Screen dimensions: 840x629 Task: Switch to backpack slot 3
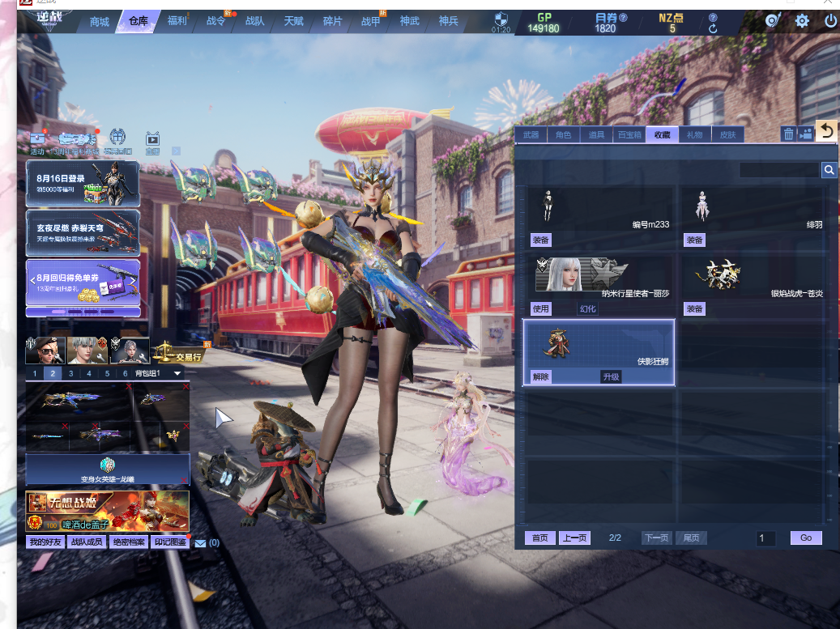tap(70, 374)
